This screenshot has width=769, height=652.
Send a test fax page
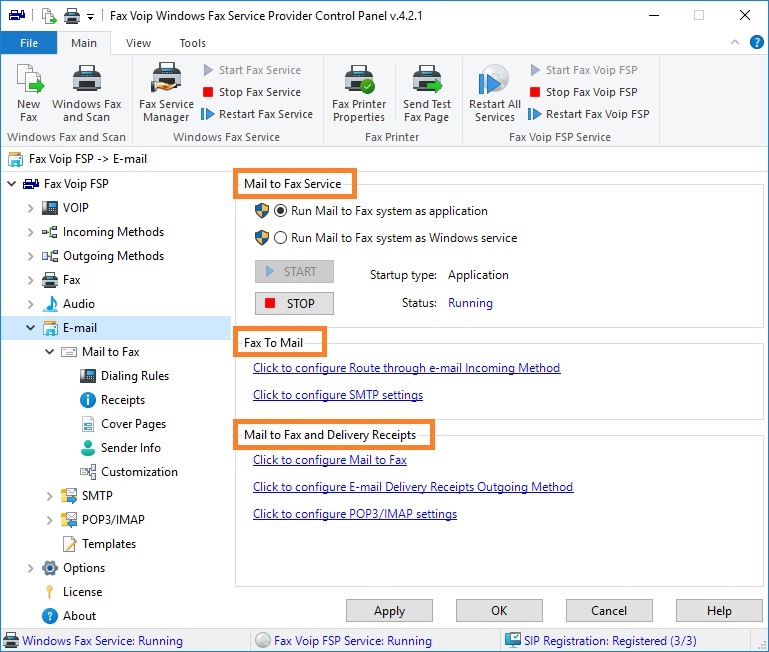coord(427,92)
